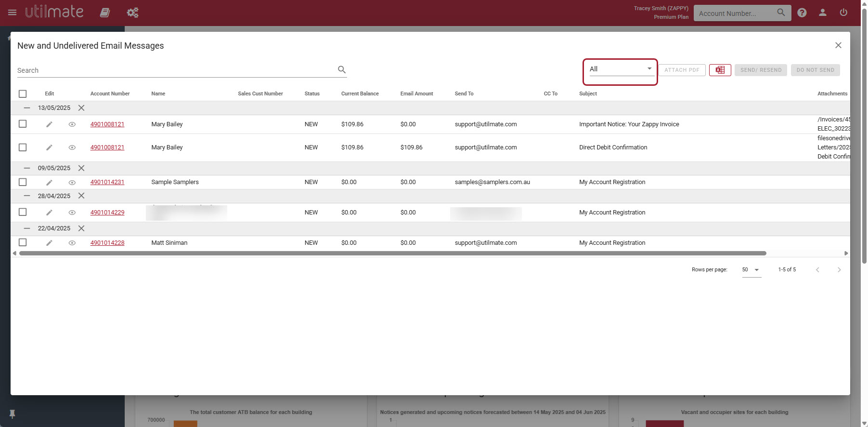Open the hamburger menu in top bar
Image resolution: width=868 pixels, height=427 pixels.
coord(13,13)
